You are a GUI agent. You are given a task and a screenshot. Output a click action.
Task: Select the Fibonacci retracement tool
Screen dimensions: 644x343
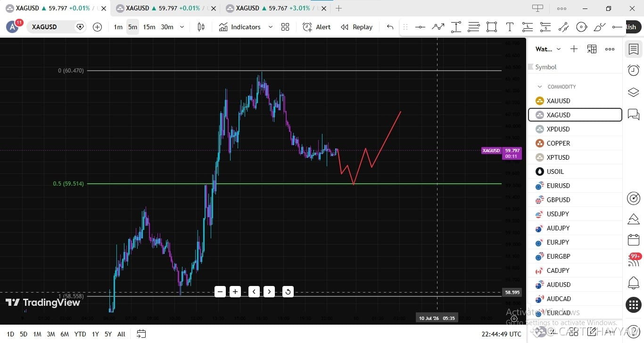click(x=474, y=27)
